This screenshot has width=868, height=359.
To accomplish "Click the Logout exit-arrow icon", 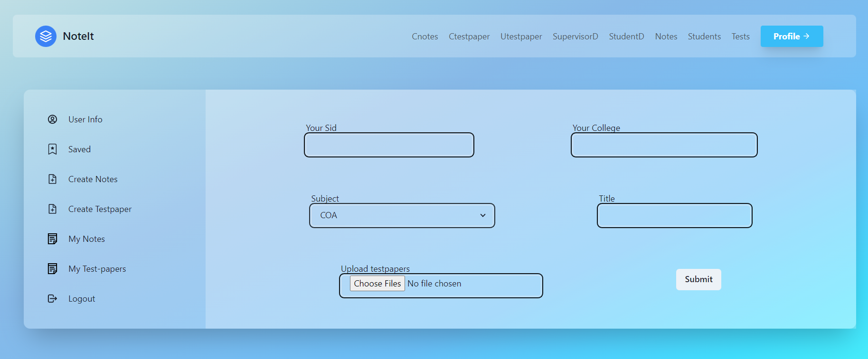I will point(53,299).
